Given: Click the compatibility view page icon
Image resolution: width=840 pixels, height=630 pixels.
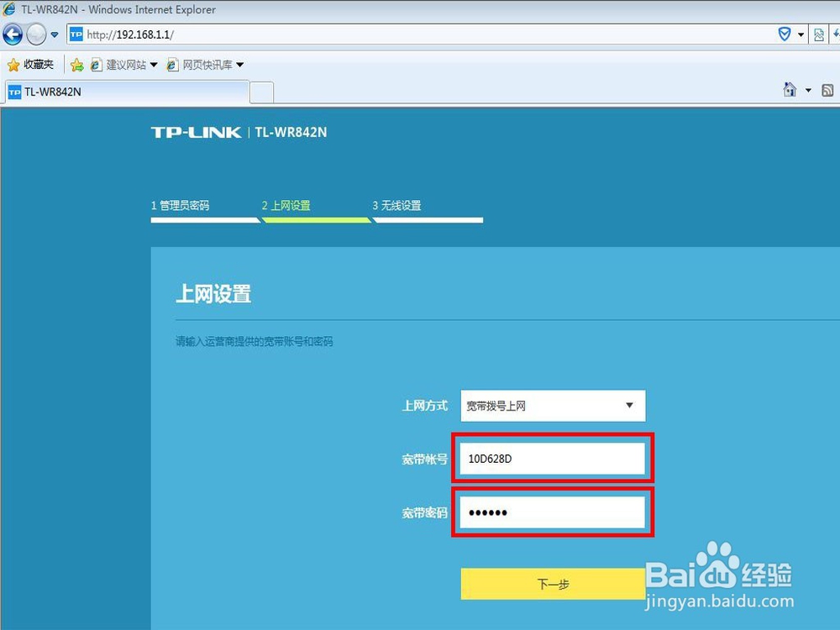Looking at the screenshot, I should tap(818, 34).
